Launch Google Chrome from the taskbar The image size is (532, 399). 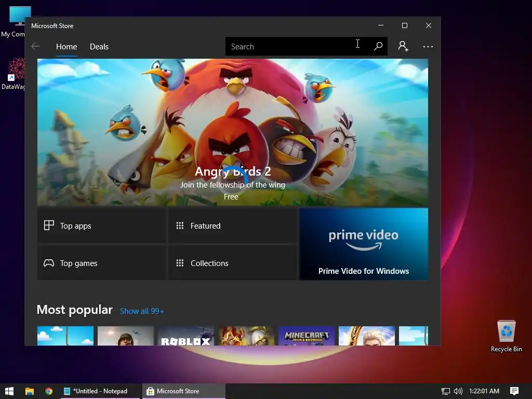click(49, 391)
